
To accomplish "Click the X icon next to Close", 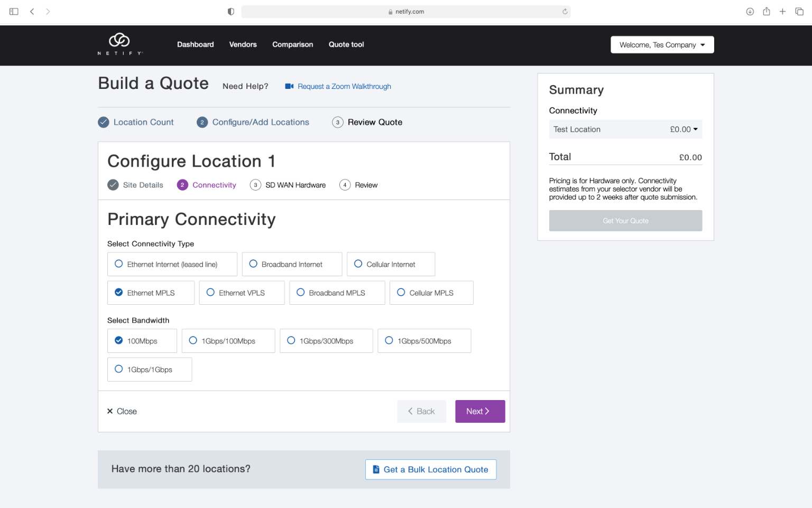I will (110, 411).
